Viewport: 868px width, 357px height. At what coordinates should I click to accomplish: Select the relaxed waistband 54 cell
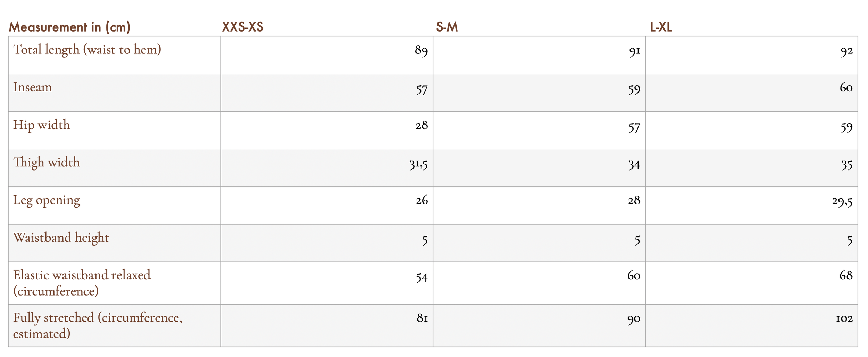point(327,283)
